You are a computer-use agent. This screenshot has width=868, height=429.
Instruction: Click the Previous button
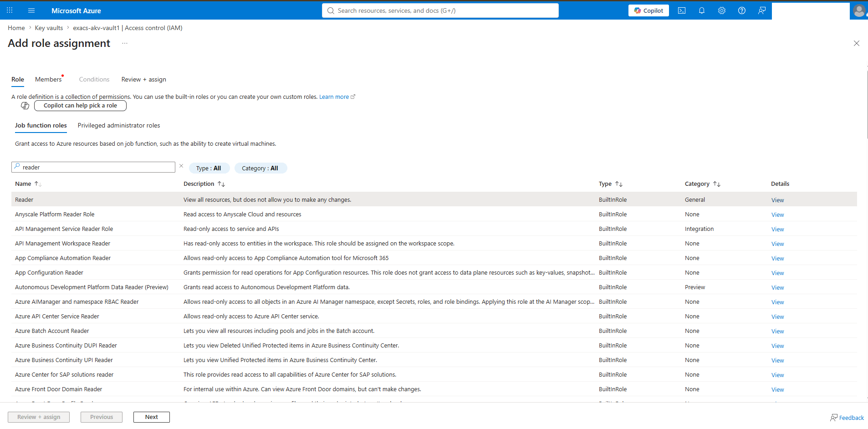point(102,417)
